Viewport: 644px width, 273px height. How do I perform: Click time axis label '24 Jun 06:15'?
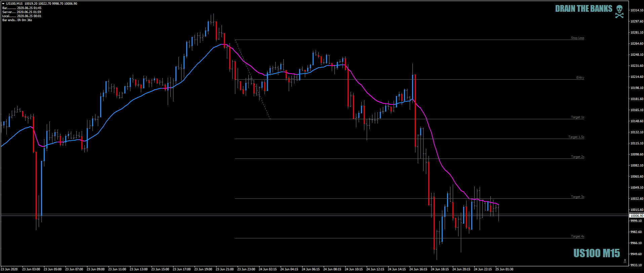[311, 269]
